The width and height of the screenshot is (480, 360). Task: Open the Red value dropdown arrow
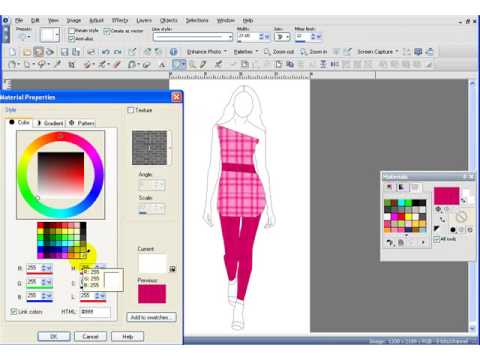click(49, 268)
